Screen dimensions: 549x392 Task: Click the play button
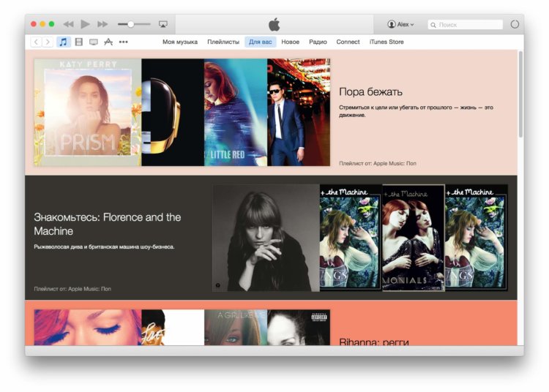(x=85, y=24)
